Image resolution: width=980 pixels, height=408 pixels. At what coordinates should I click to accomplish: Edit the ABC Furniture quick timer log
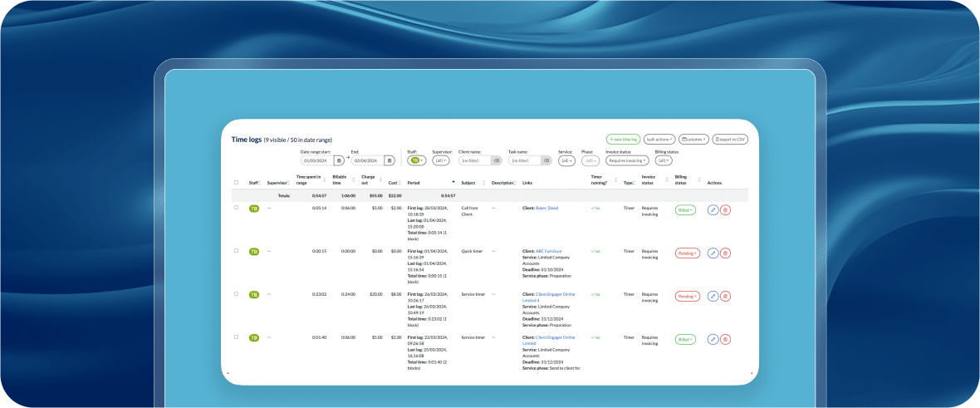click(x=713, y=253)
